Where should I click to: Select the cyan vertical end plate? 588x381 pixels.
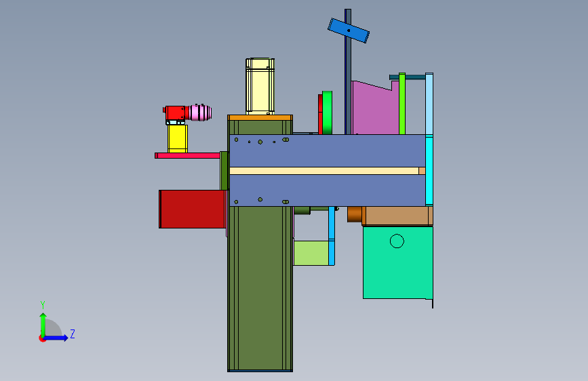click(429, 171)
